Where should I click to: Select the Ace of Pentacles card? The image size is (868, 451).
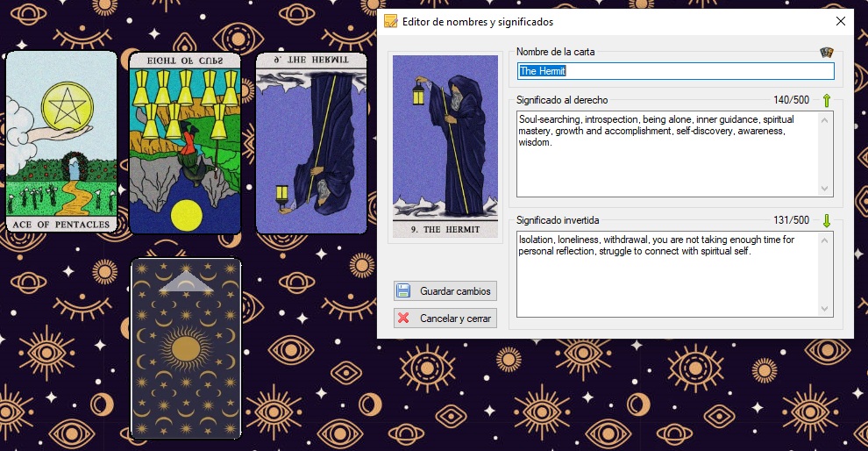coord(61,141)
